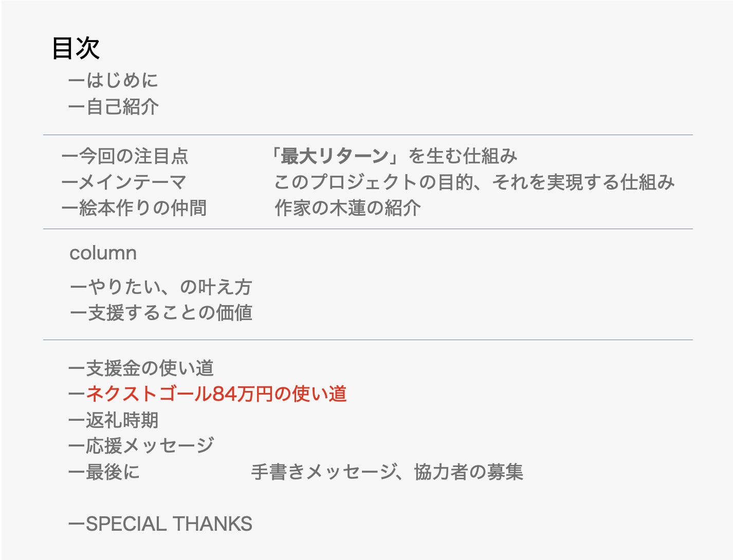Image resolution: width=733 pixels, height=560 pixels.
Task: Open the 支援することの価値 column
Action: pos(161,313)
